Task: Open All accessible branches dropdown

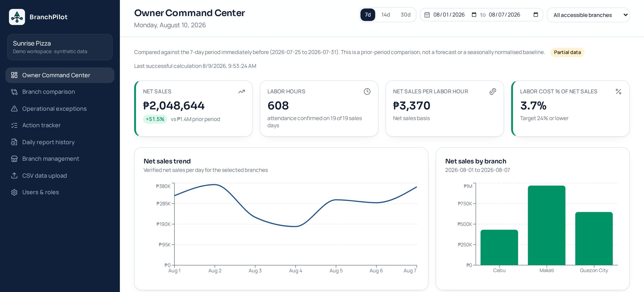Action: (588, 15)
